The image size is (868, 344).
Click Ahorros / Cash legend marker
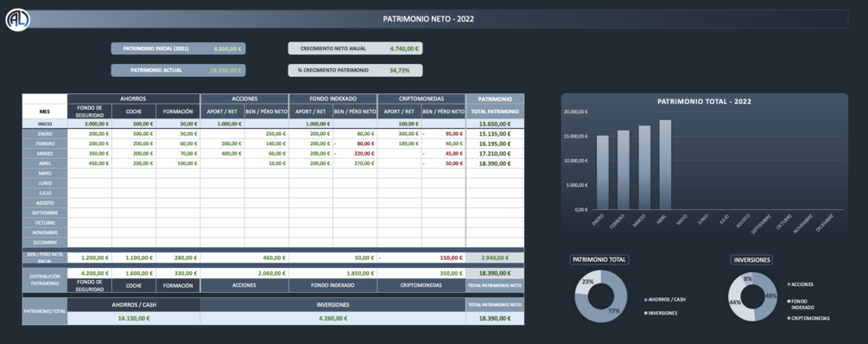tap(646, 300)
